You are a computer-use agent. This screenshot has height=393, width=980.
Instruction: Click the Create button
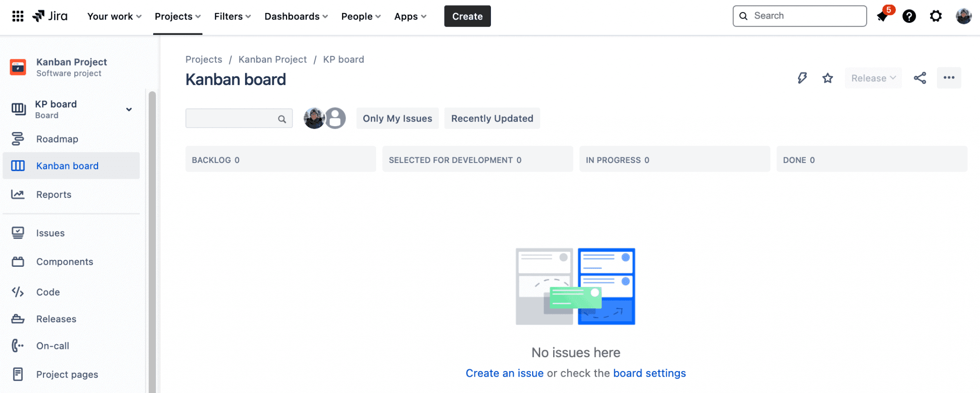pos(468,16)
